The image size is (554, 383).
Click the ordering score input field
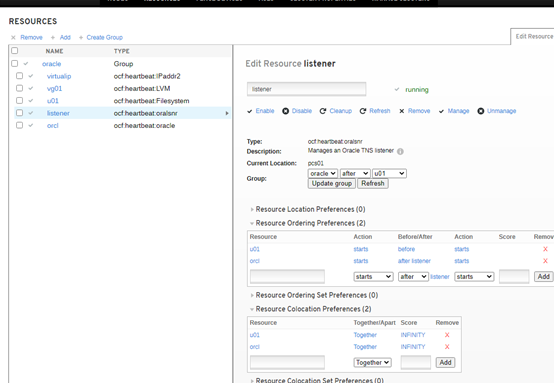coord(514,277)
